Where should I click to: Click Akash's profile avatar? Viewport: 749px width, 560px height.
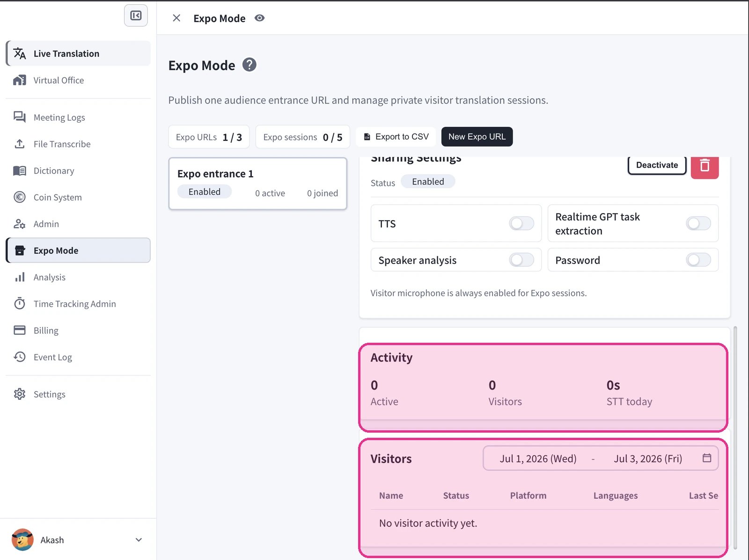[x=22, y=539]
